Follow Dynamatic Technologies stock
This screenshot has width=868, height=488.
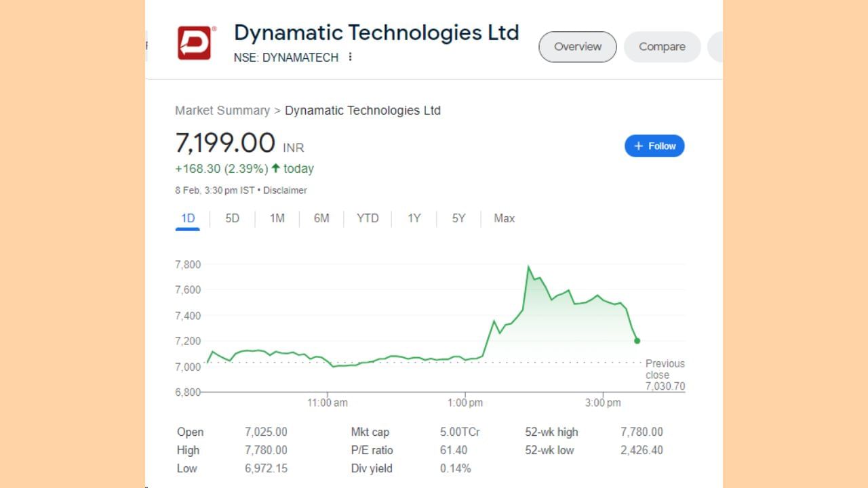(x=654, y=146)
